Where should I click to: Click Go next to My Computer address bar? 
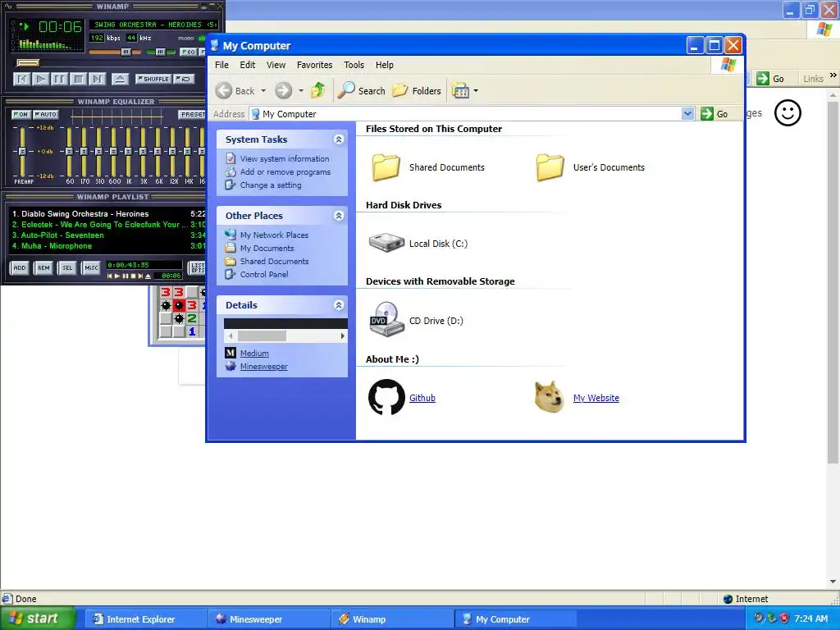pos(714,113)
